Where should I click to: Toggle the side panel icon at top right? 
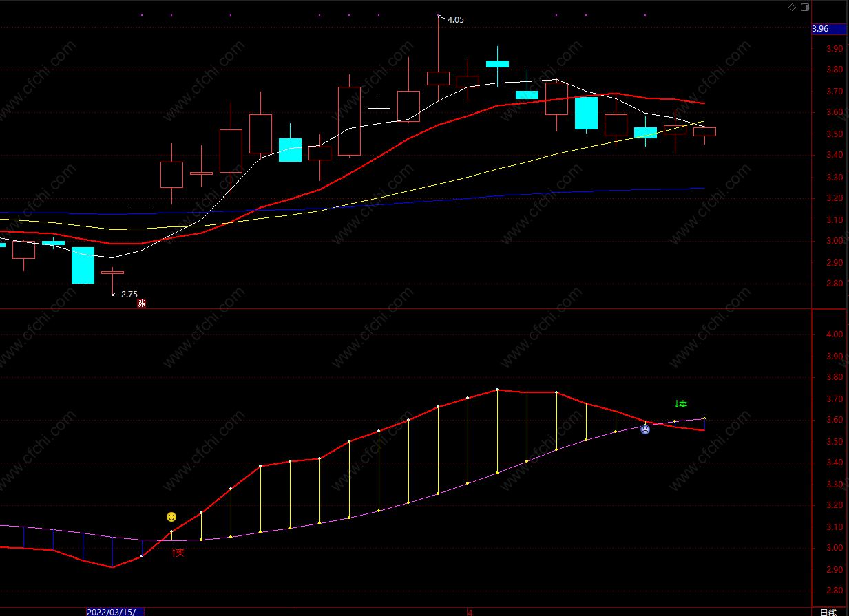pos(804,7)
